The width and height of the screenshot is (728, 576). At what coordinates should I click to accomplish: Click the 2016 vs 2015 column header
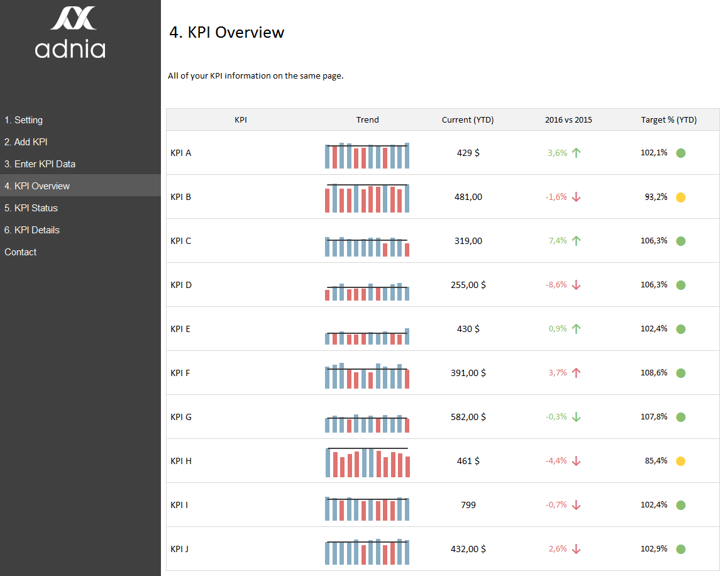pos(568,120)
